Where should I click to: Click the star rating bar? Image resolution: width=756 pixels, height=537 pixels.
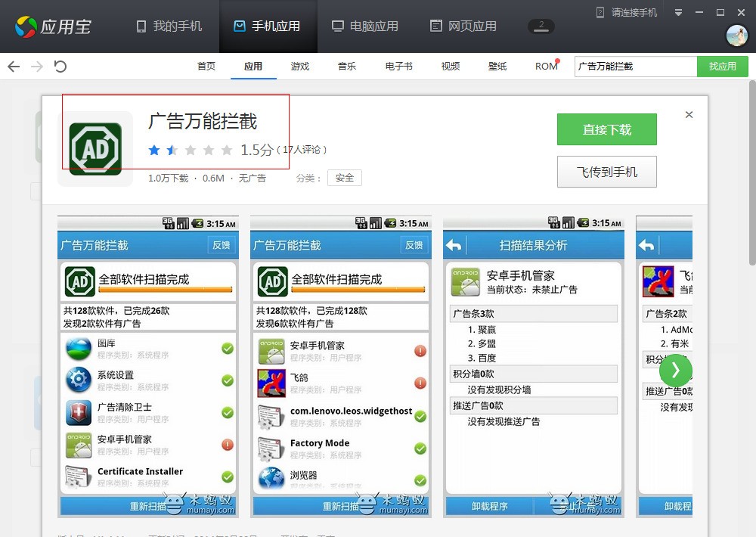tap(191, 151)
